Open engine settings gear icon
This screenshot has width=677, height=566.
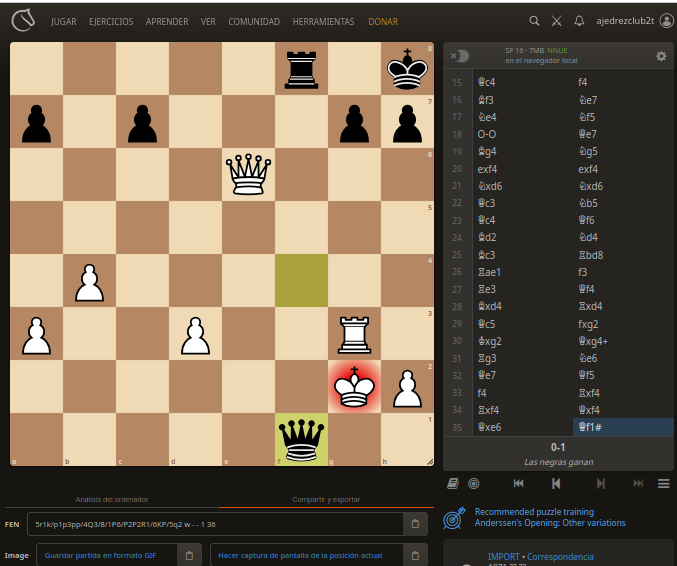click(x=661, y=56)
